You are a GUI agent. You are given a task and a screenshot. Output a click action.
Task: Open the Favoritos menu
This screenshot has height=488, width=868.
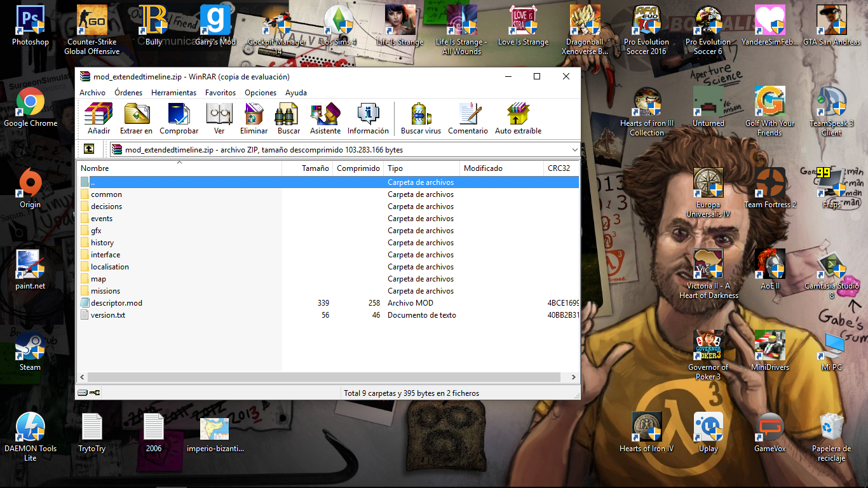coord(220,92)
